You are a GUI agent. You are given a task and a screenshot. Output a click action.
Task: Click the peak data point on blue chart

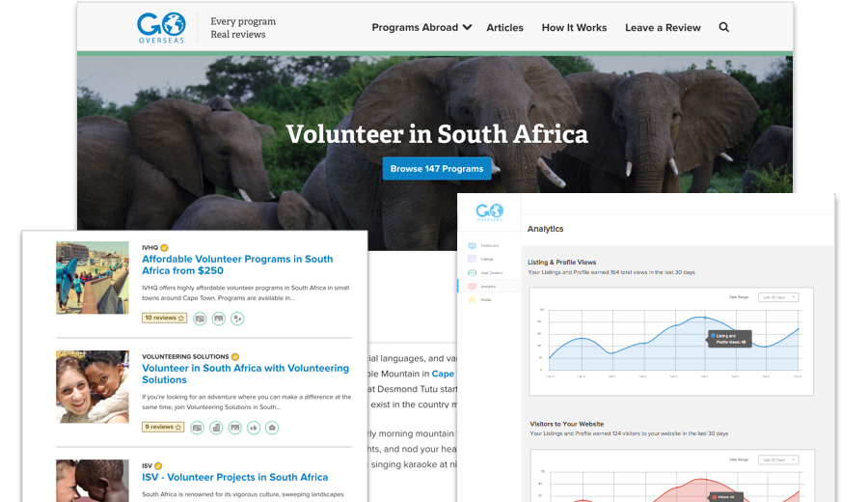pos(705,317)
